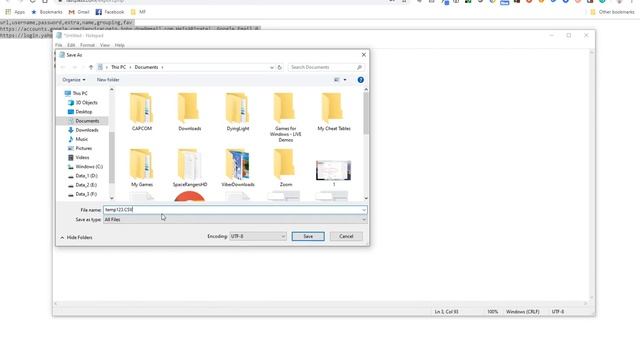640x360 pixels.
Task: Open Games for Windows - LIVE Demos folder
Action: (285, 117)
